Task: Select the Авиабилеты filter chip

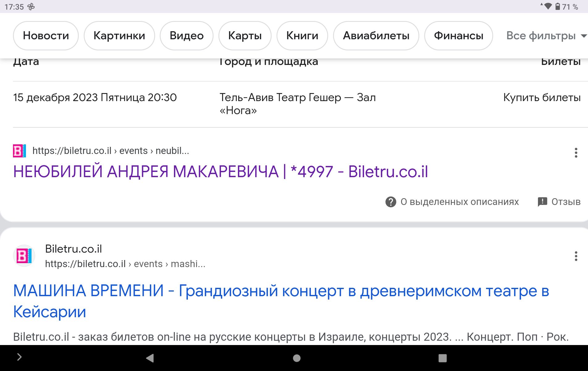Action: [x=376, y=36]
